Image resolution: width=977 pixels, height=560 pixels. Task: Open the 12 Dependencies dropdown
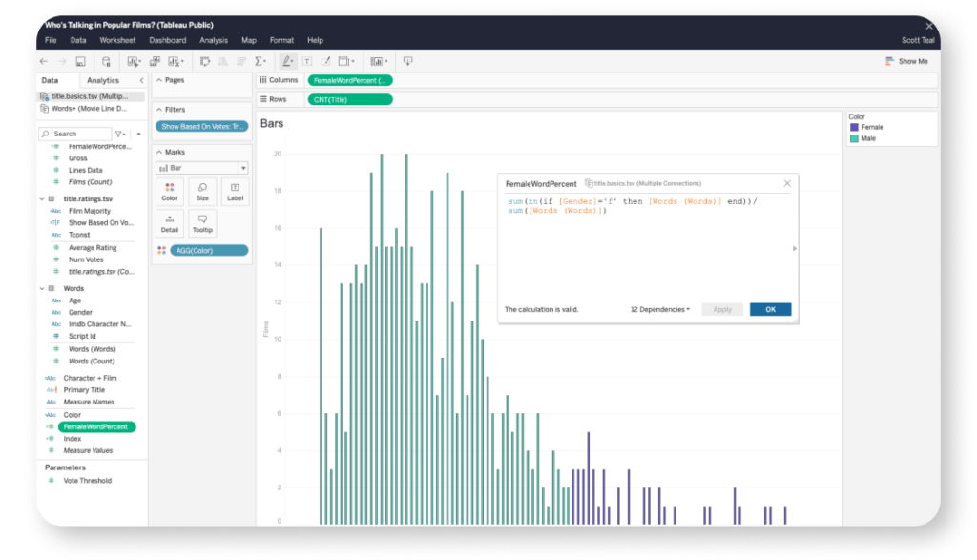660,310
